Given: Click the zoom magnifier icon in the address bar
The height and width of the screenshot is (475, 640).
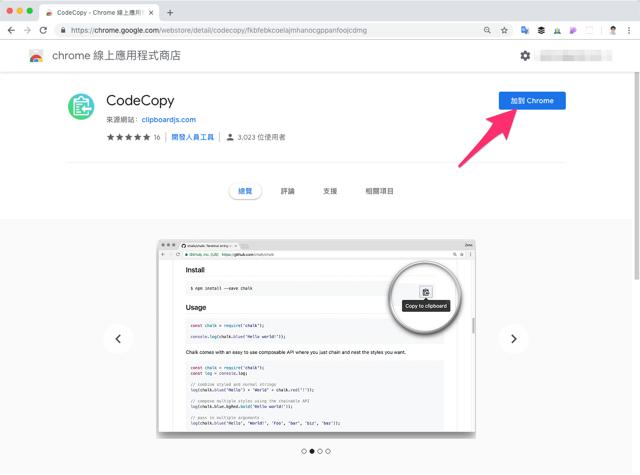Looking at the screenshot, I should point(487,30).
